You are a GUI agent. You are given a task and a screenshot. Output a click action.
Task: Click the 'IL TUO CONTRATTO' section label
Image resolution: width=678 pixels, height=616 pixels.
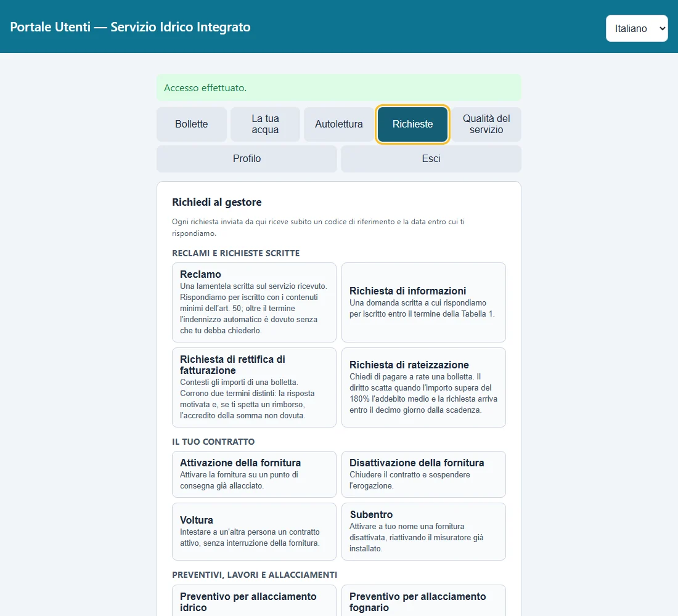213,442
